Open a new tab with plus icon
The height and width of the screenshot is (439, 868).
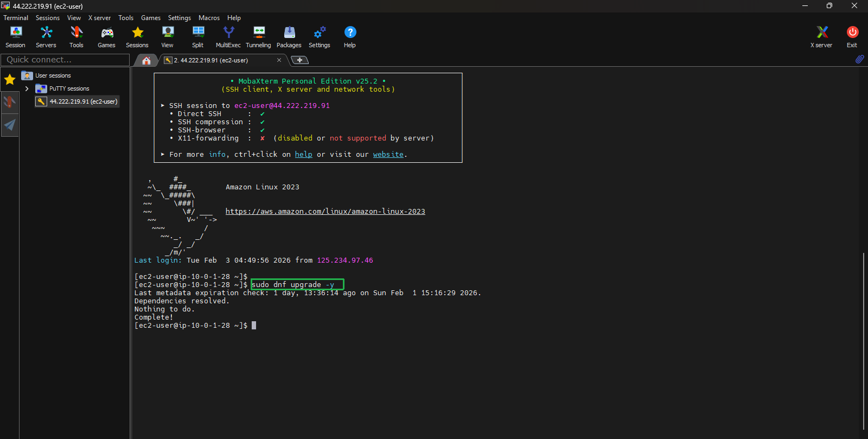(299, 60)
